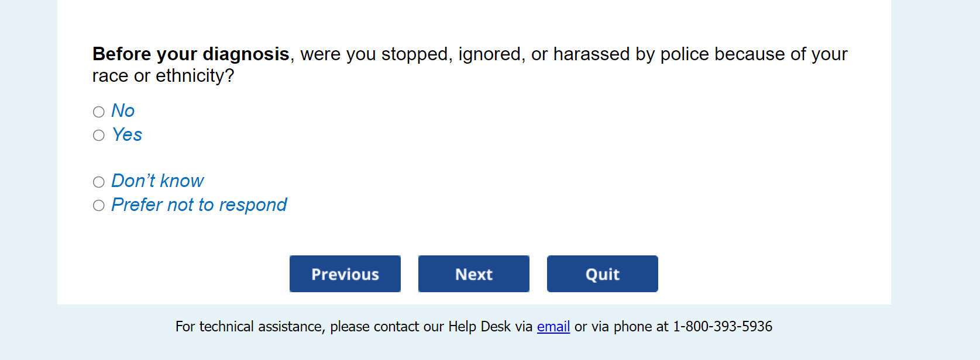The height and width of the screenshot is (360, 980).
Task: Select the "Yes" radio button
Action: pos(99,136)
